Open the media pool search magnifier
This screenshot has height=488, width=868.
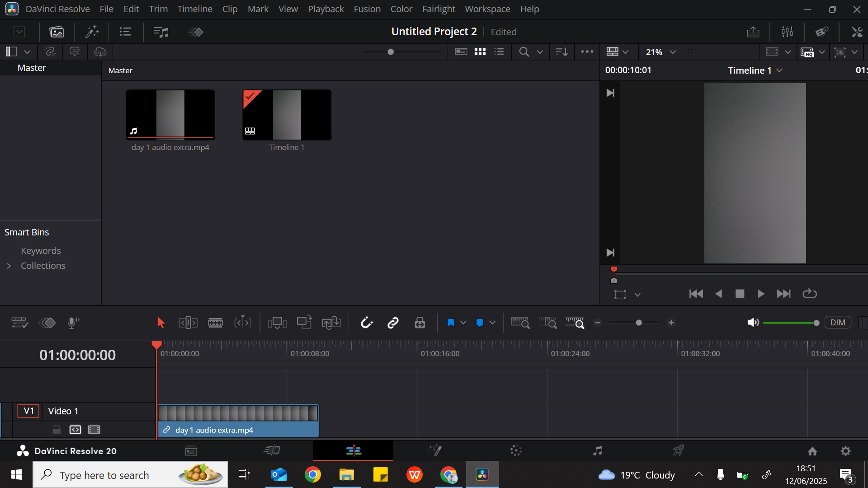pyautogui.click(x=524, y=52)
